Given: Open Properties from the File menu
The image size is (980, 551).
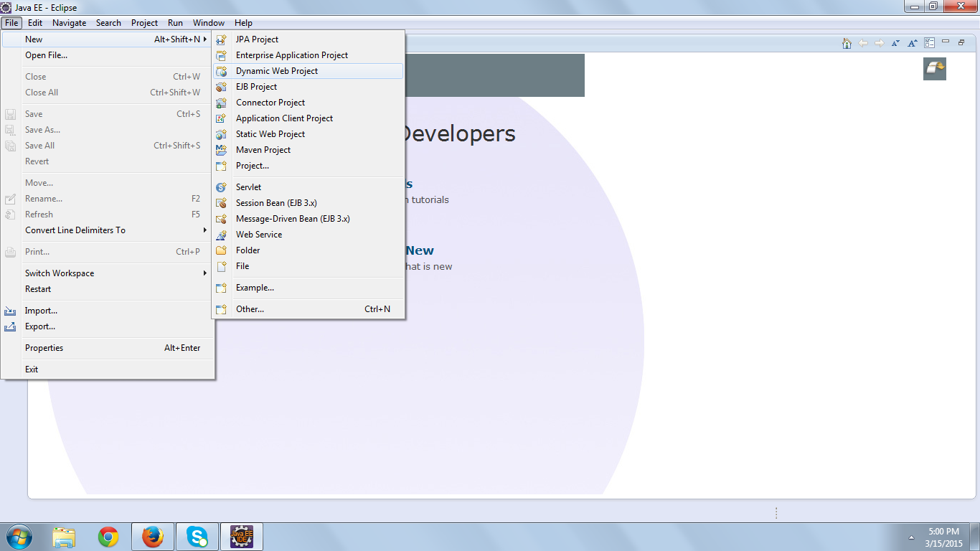Looking at the screenshot, I should 108,348.
